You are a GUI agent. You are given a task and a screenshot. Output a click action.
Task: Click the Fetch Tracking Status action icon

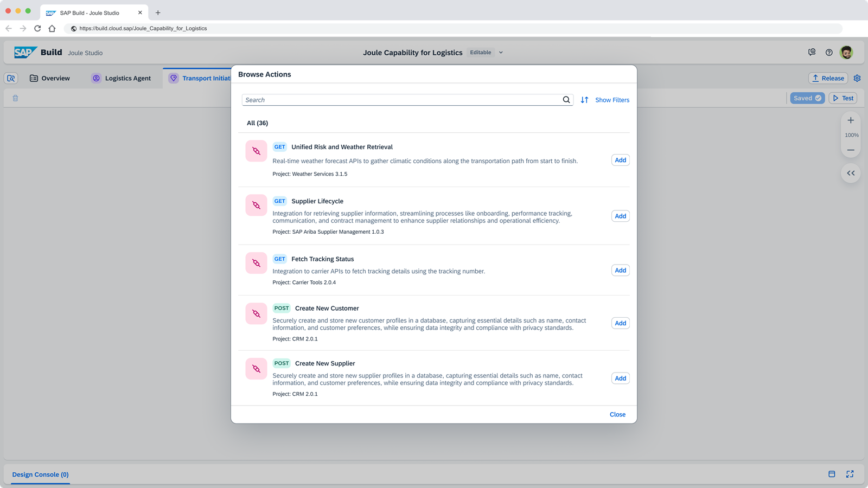256,264
